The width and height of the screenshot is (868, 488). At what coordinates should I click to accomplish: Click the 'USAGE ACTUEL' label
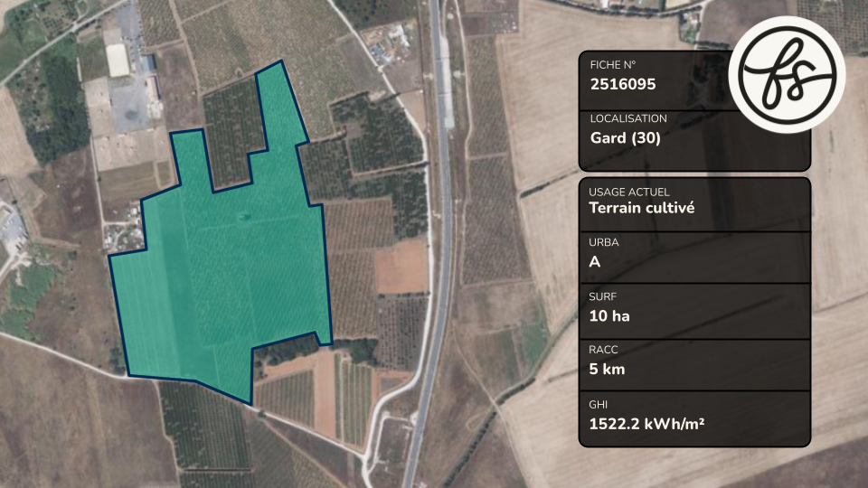(629, 192)
